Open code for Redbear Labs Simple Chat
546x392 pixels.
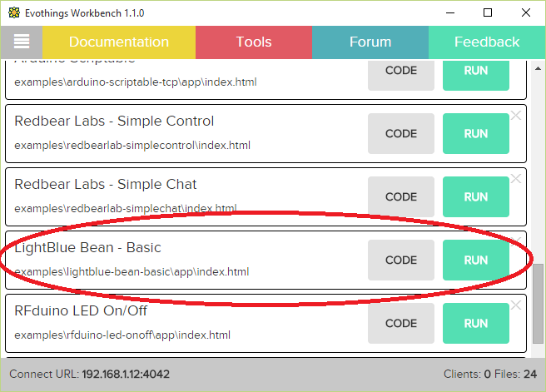(401, 196)
